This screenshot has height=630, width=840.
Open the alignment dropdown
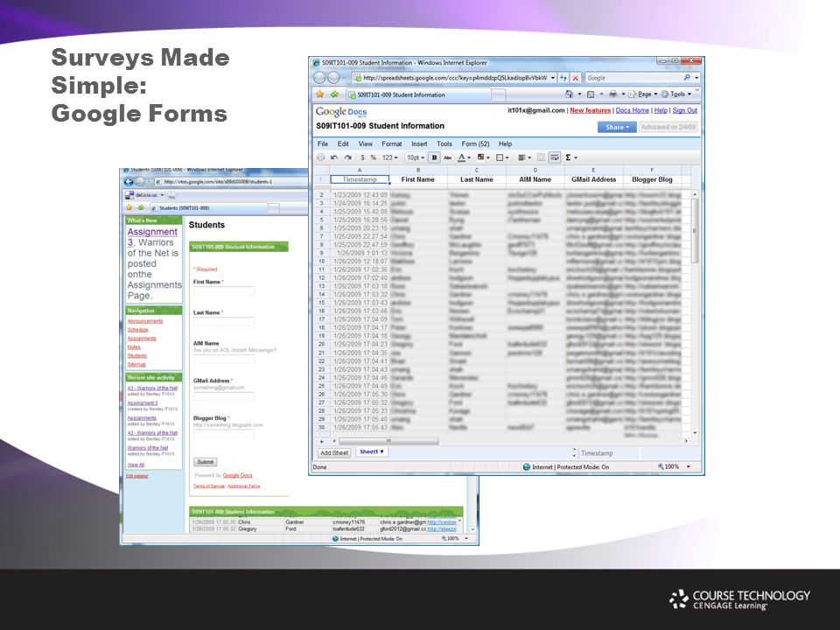[524, 157]
